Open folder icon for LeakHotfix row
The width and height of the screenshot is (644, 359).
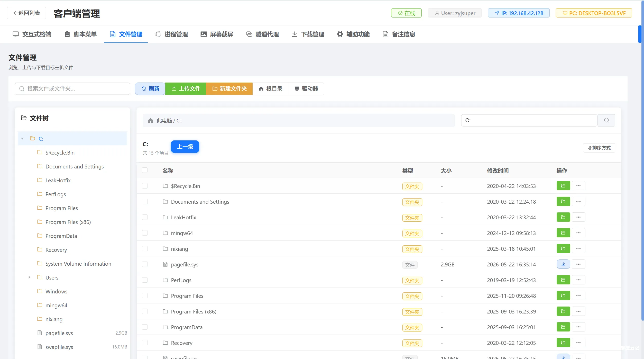click(x=563, y=217)
